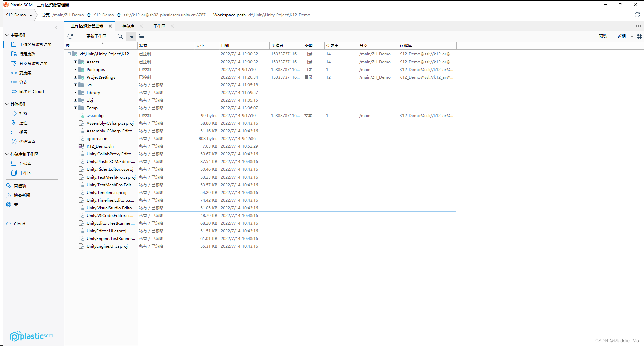
Task: Select UnityEngine.UI.csproj file
Action: coord(107,246)
